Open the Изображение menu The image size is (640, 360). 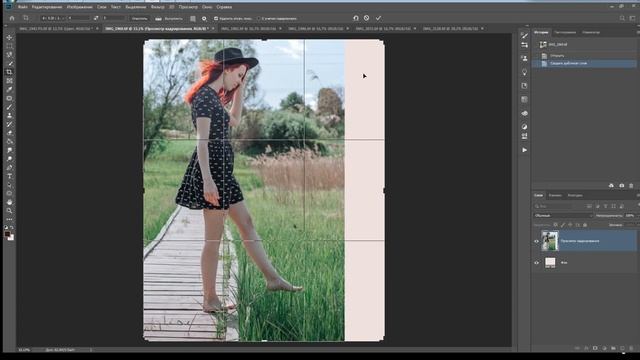point(80,7)
